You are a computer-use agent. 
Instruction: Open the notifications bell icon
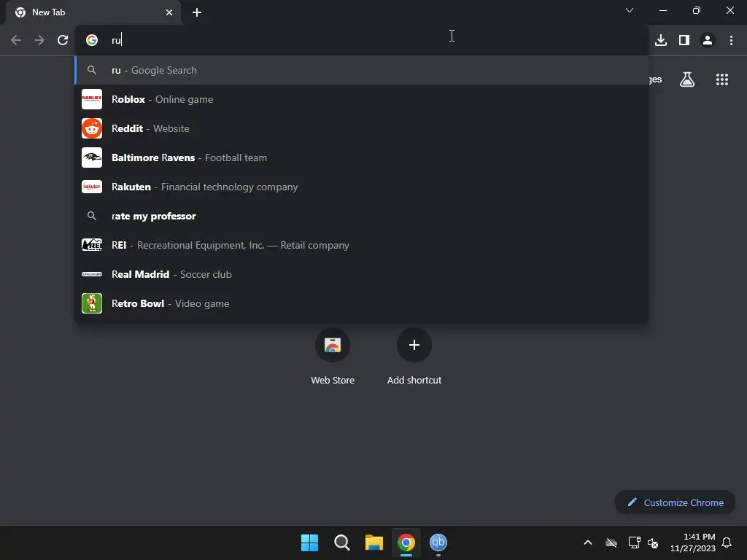727,542
